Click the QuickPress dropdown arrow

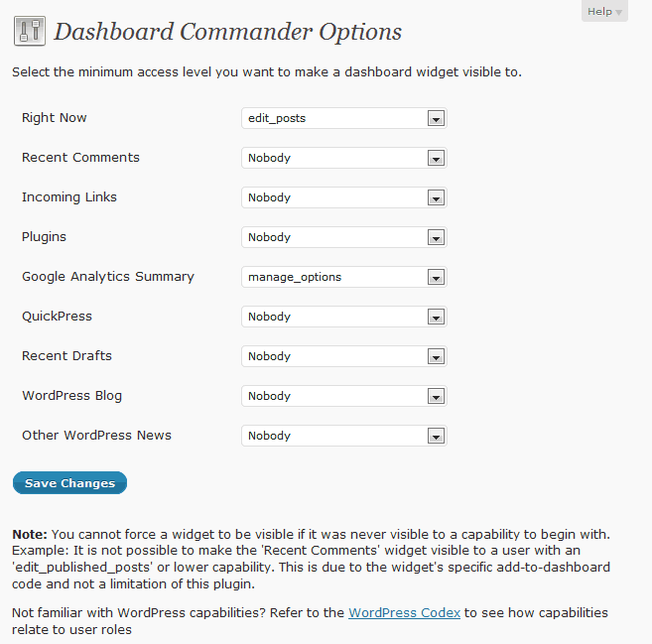tap(436, 318)
